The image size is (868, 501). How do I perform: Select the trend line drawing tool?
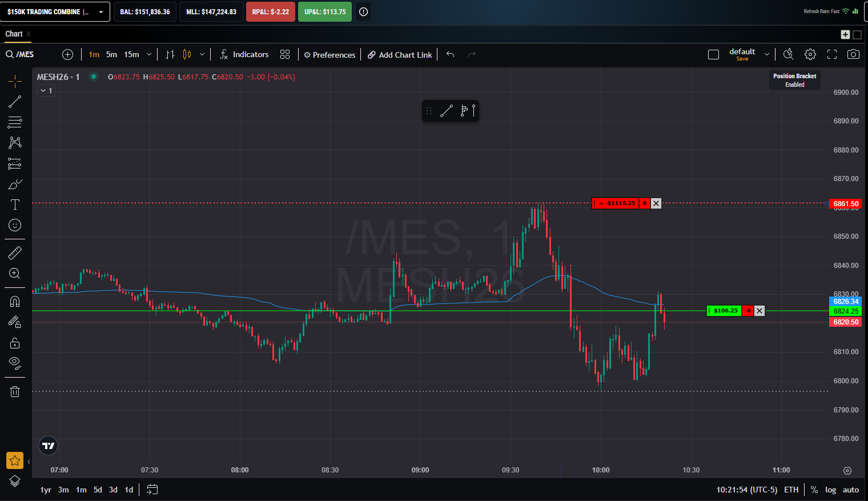pyautogui.click(x=15, y=102)
